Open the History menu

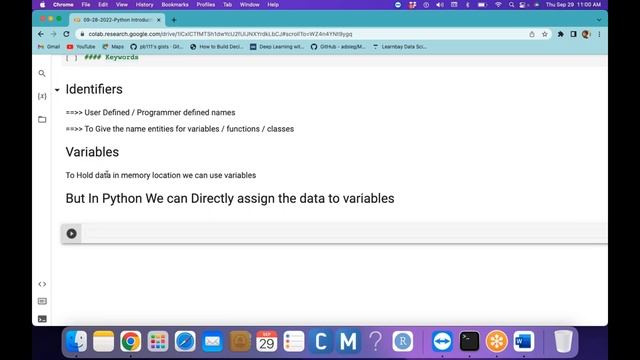click(x=144, y=5)
